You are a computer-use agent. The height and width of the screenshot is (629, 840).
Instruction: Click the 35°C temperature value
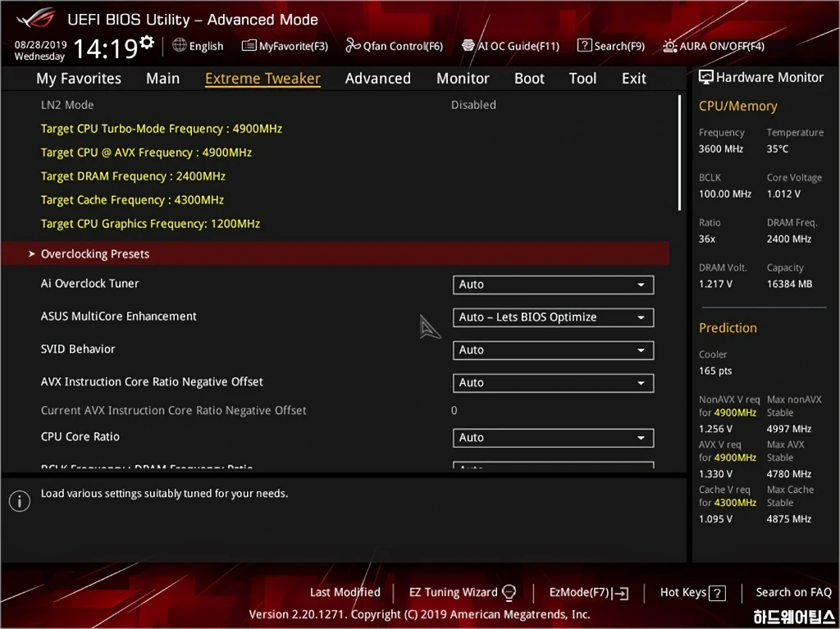coord(778,149)
